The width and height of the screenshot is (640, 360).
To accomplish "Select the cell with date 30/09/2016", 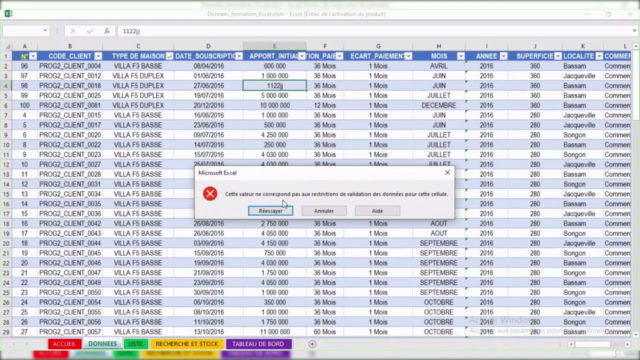I will point(209,293).
